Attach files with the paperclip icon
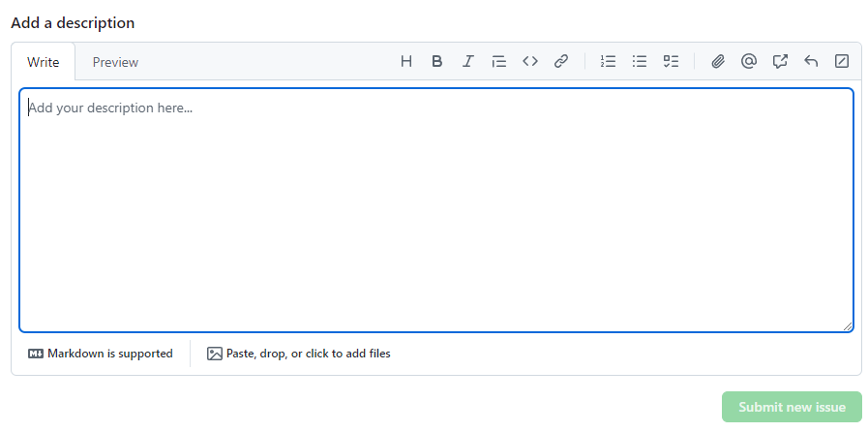This screenshot has width=868, height=432. 718,61
